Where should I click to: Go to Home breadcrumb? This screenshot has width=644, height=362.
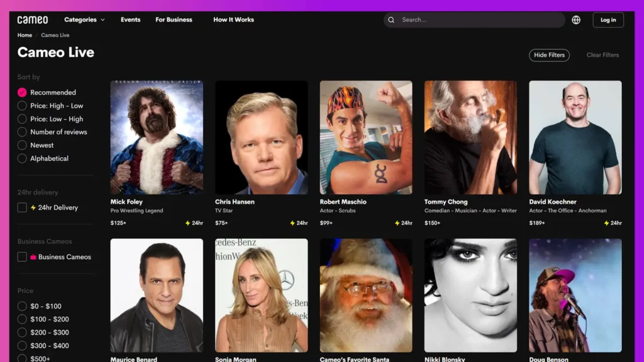pos(25,35)
